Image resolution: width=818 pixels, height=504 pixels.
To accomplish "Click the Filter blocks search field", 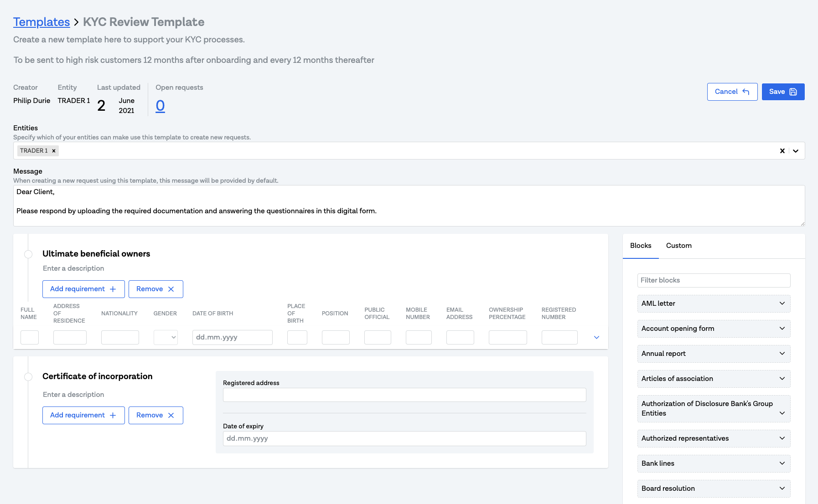I will (714, 280).
